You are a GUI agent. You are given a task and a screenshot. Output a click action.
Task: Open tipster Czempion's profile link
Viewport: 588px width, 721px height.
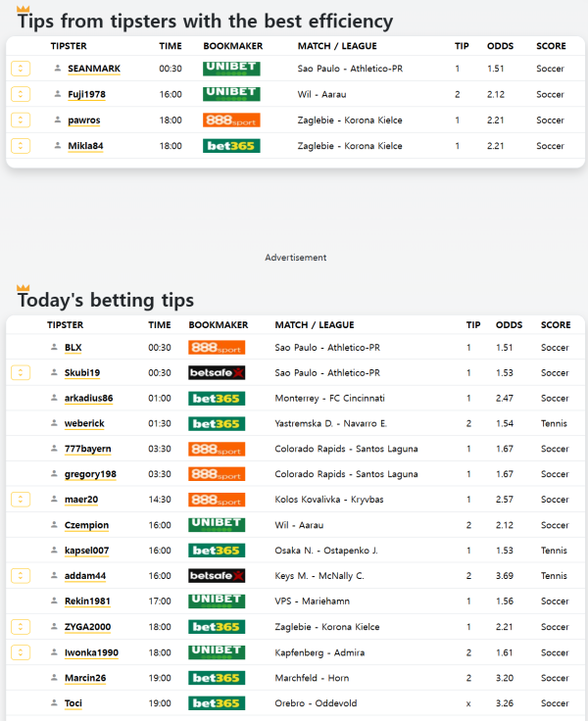click(86, 526)
